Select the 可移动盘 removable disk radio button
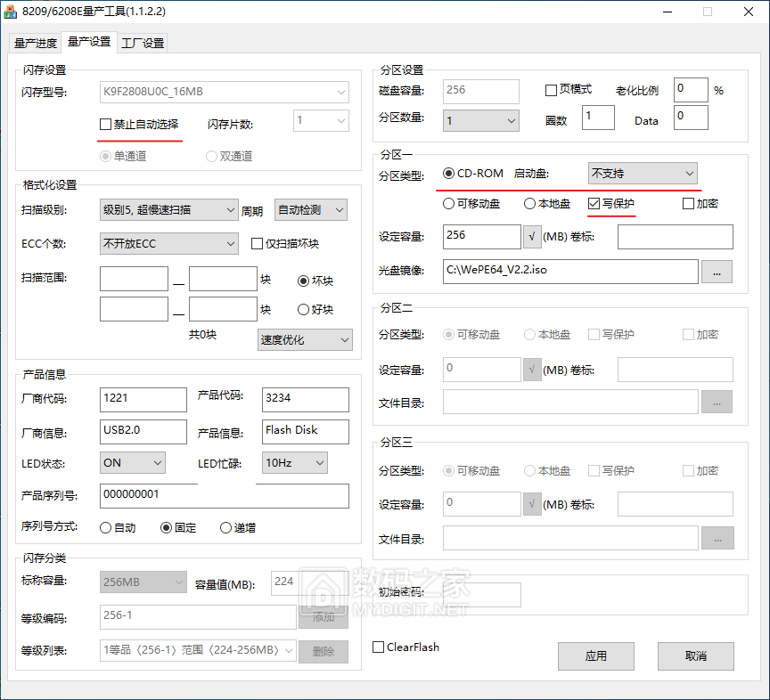 [447, 204]
